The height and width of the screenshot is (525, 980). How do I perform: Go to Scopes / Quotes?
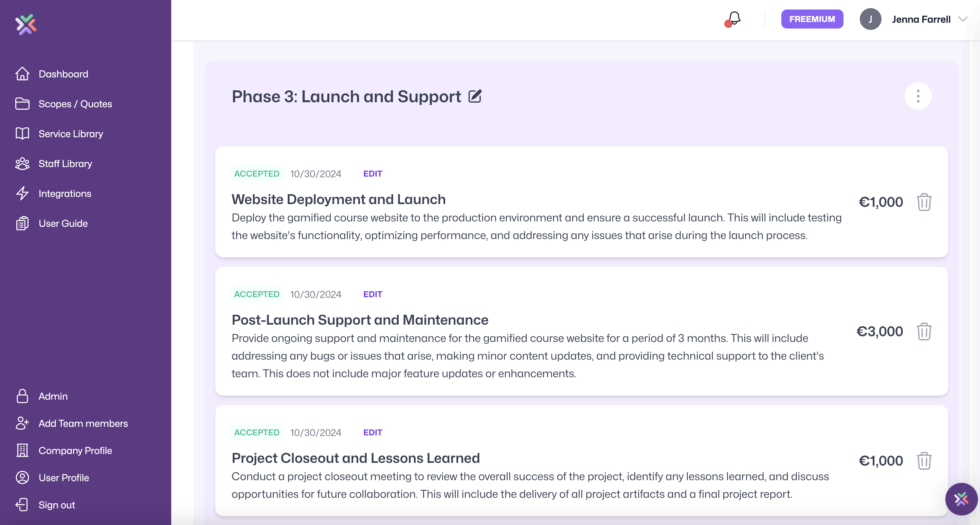[x=75, y=104]
